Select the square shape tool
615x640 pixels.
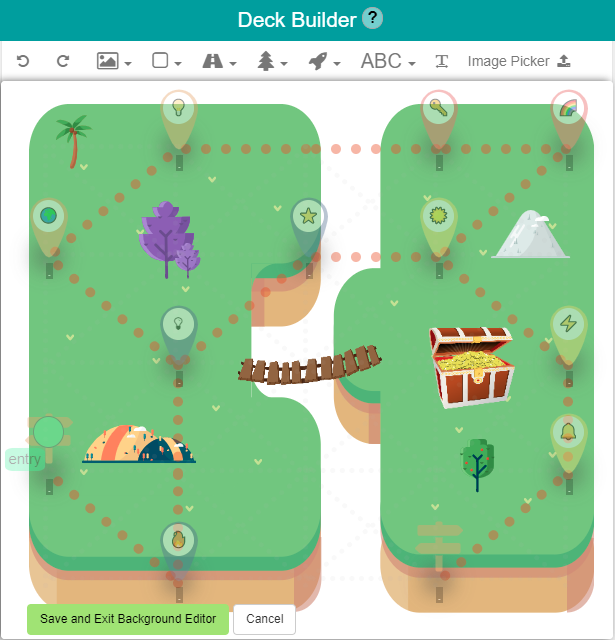pyautogui.click(x=160, y=60)
